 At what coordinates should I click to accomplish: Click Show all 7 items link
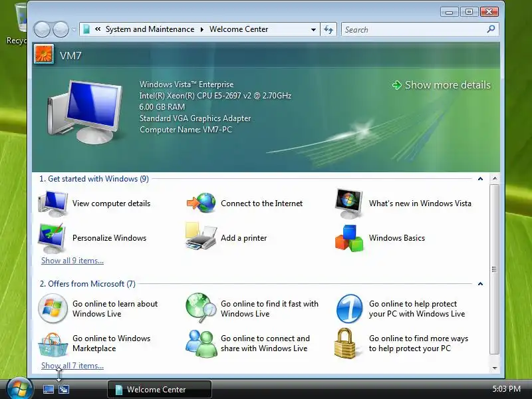point(72,366)
